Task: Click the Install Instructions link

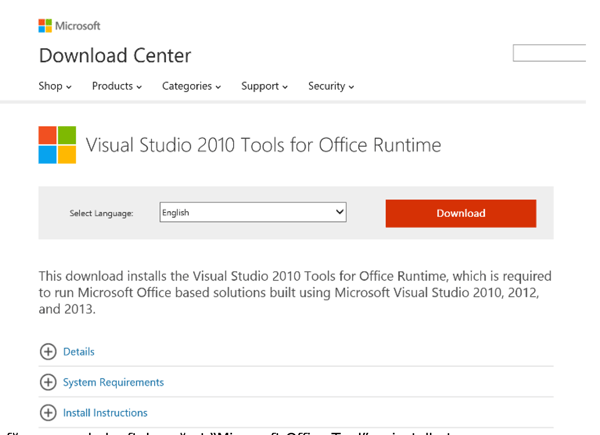Action: 105,413
